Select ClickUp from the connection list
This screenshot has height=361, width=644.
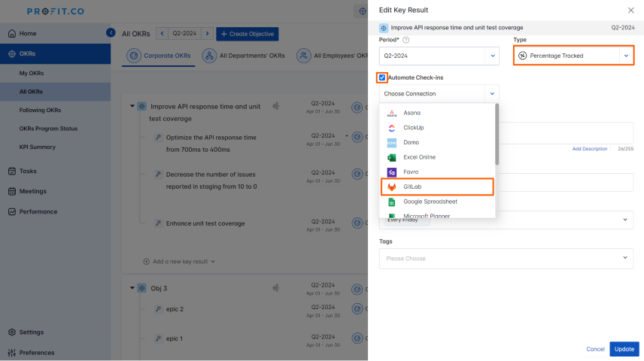tap(437, 128)
